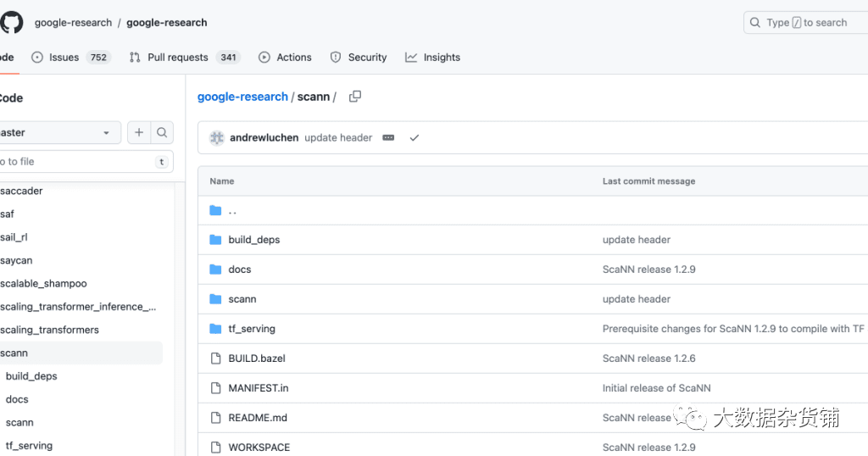Click the search magnifier in the top bar
This screenshot has height=456, width=868.
tap(754, 23)
